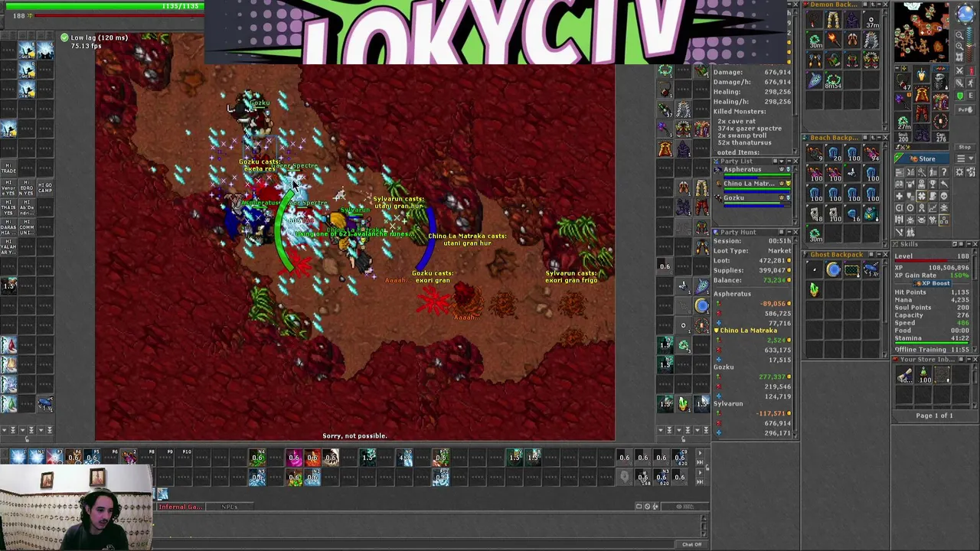Switch to the NPCs chat tab
This screenshot has height=551, width=980.
tap(229, 507)
